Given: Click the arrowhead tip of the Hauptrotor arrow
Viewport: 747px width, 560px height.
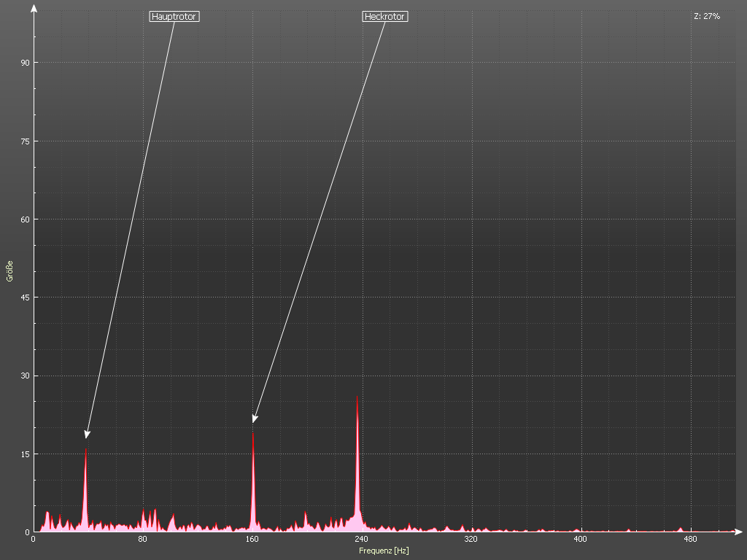Looking at the screenshot, I should coord(86,437).
